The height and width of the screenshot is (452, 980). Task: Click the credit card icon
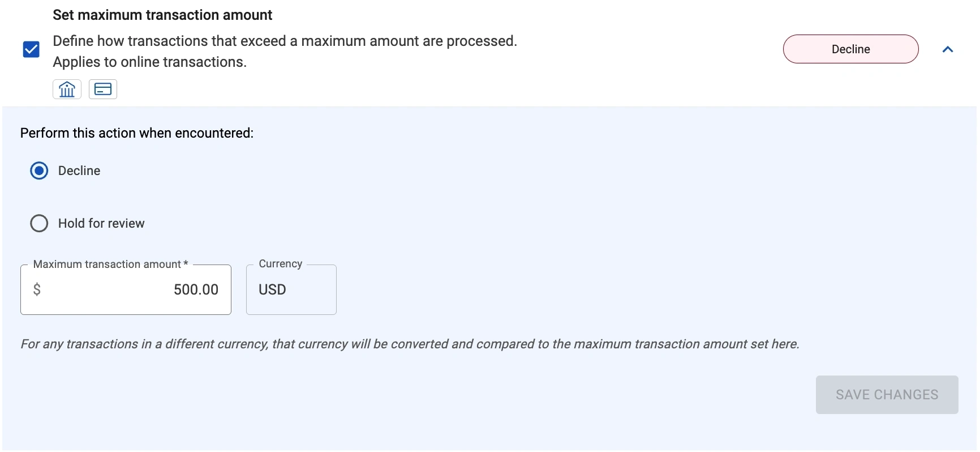[103, 89]
